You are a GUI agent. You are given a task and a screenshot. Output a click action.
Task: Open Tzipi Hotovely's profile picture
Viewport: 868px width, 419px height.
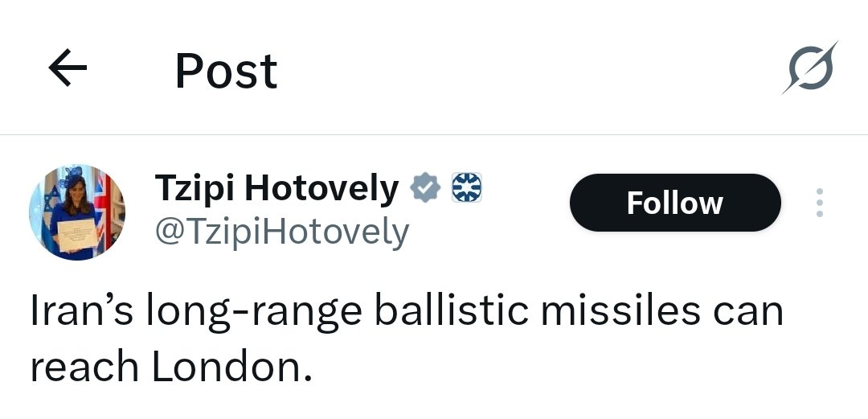tap(77, 212)
